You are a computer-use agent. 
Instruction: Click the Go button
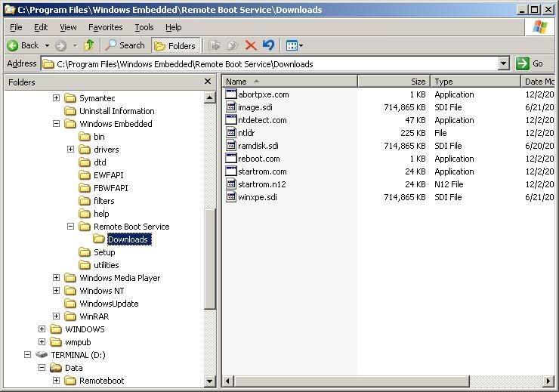(x=530, y=64)
